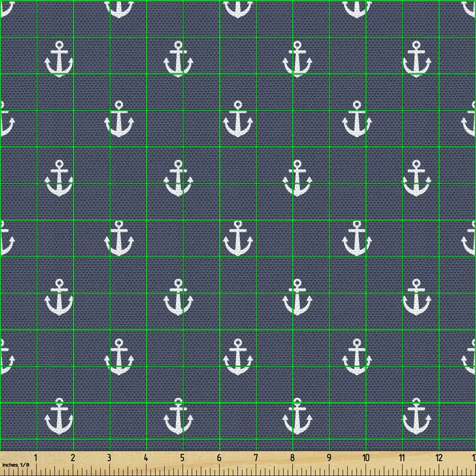Select the number 9 ruler marking

coord(329,458)
